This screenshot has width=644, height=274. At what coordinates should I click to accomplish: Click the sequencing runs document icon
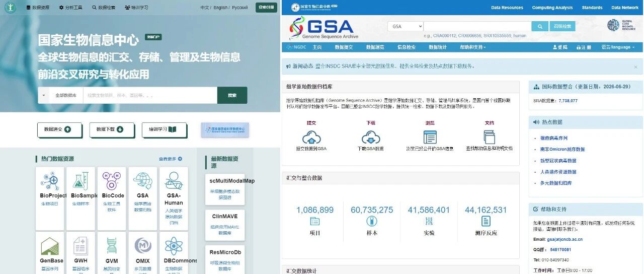coord(486,221)
